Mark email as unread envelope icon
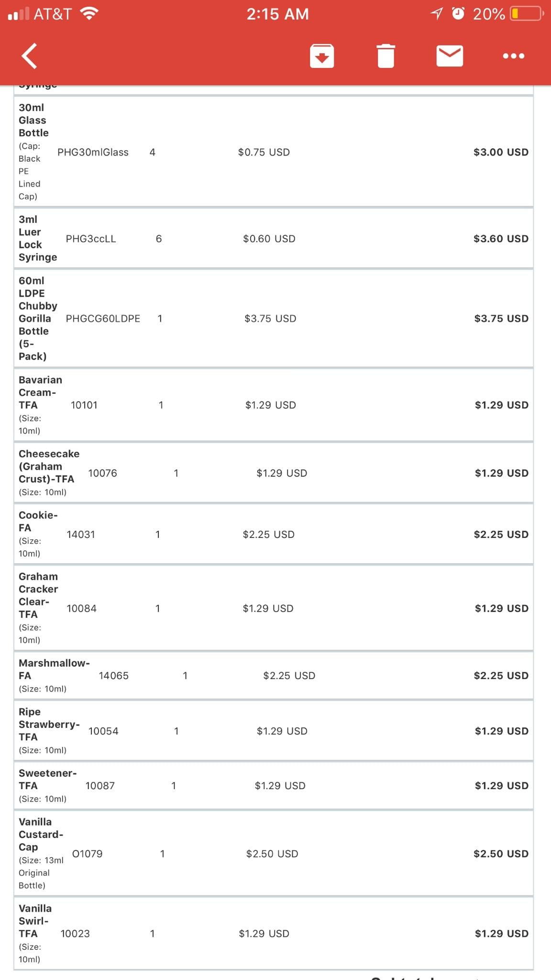Image resolution: width=551 pixels, height=980 pixels. pos(450,56)
